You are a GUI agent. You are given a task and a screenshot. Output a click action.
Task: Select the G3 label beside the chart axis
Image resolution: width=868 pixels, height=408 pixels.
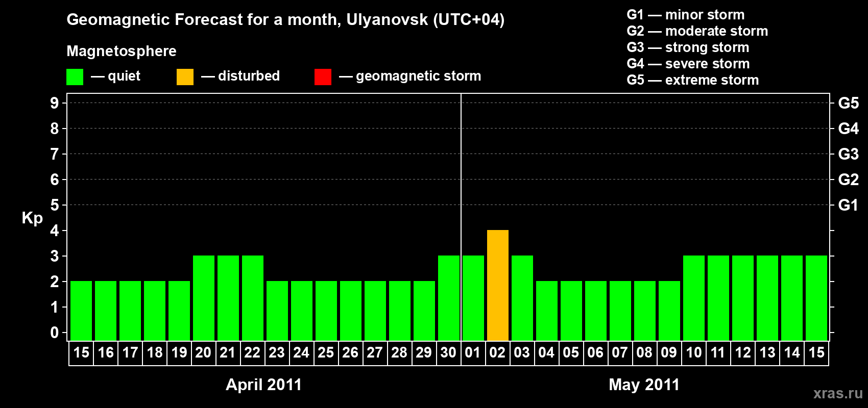[849, 154]
